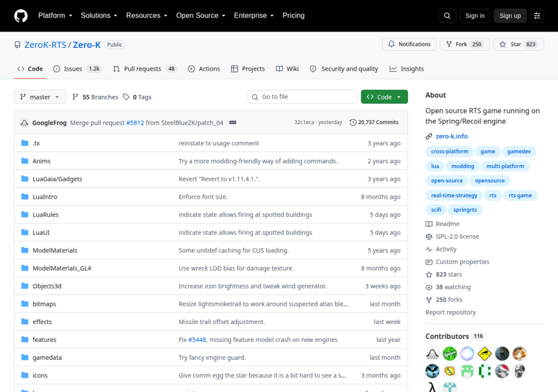The height and width of the screenshot is (392, 558).
Task: Open pull request #5812 link
Action: [x=135, y=122]
